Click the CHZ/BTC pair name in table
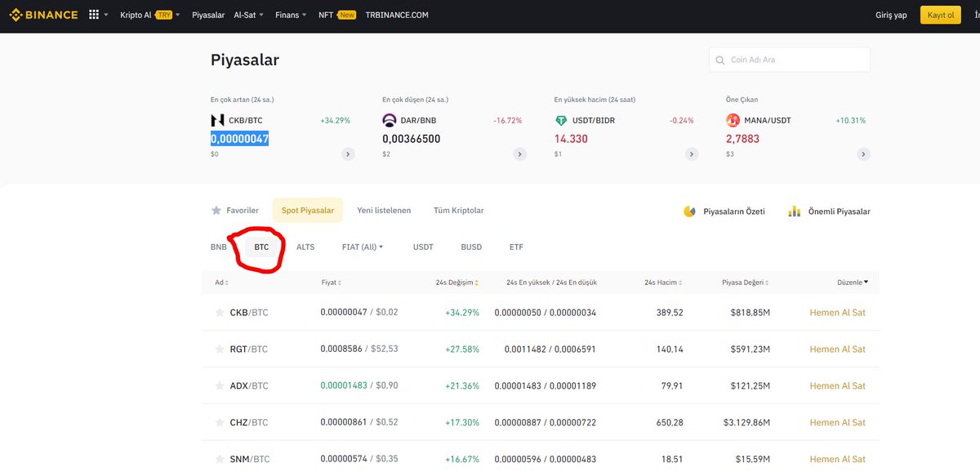Viewport: 980px width, 472px height. 249,423
